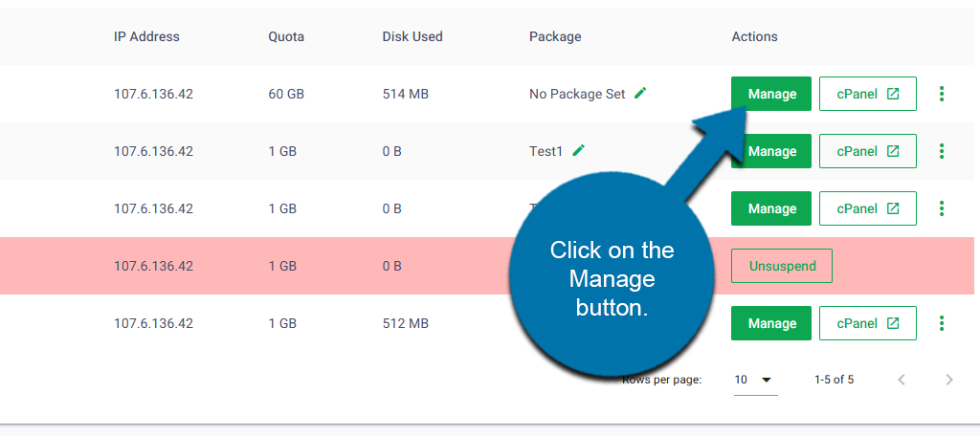Edit package pencil icon next to Test1
The height and width of the screenshot is (436, 980).
pos(578,151)
